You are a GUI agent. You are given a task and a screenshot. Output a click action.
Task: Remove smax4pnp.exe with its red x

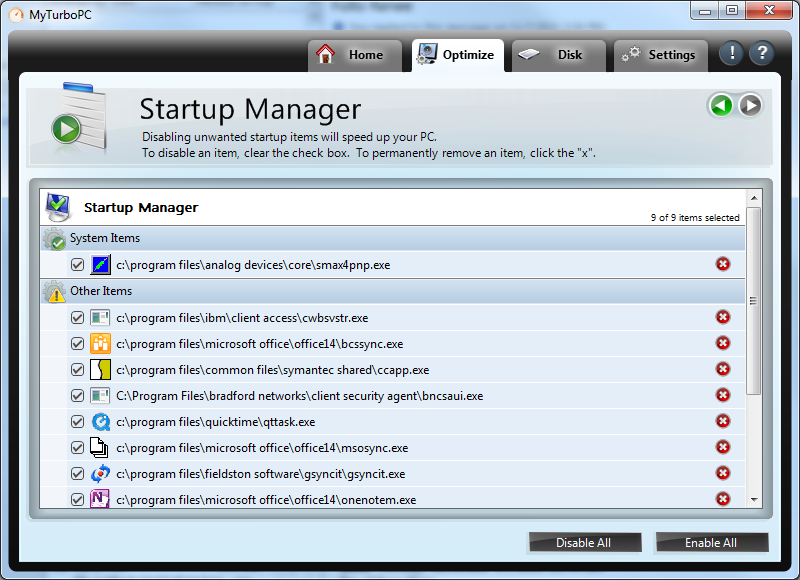722,264
